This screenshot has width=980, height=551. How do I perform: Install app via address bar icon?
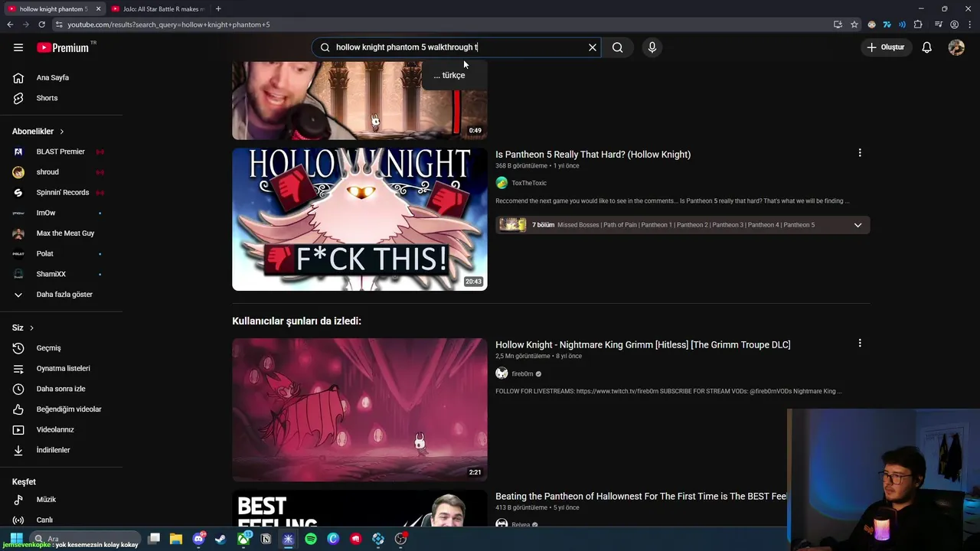838,24
